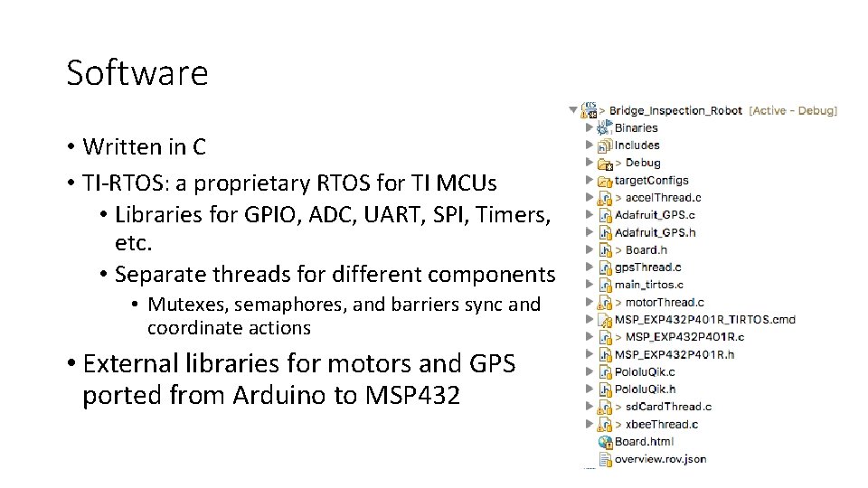Expand the targetConfigs folder
868x488 pixels.
pos(589,180)
